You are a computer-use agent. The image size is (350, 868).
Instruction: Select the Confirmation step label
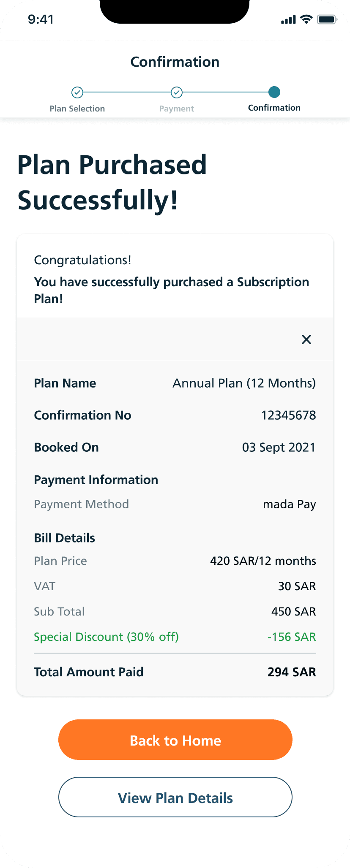pos(274,108)
